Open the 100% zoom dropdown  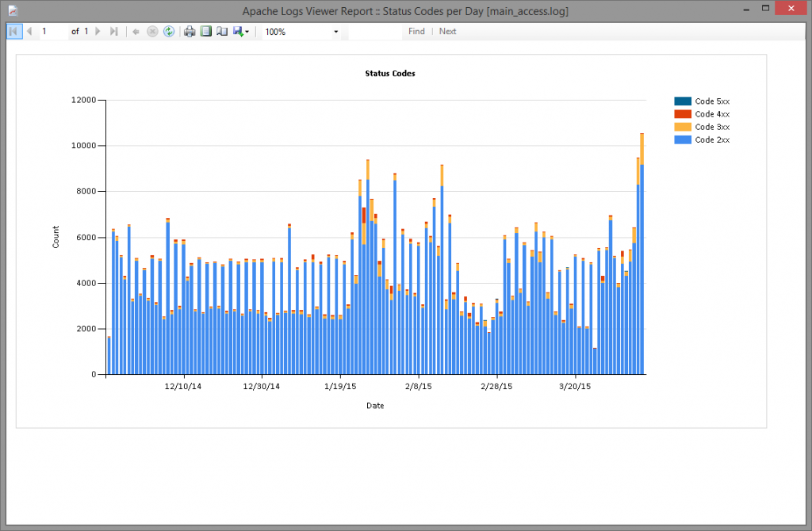click(335, 32)
